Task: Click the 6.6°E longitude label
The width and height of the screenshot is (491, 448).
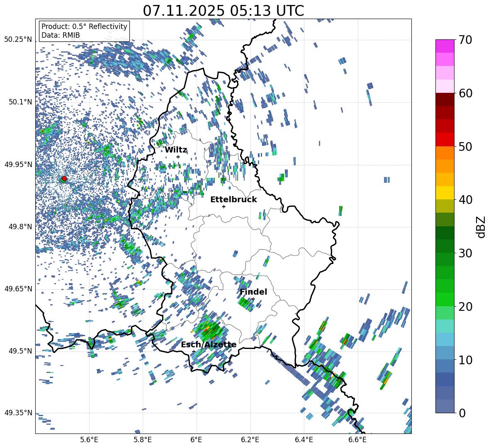Action: [357, 440]
